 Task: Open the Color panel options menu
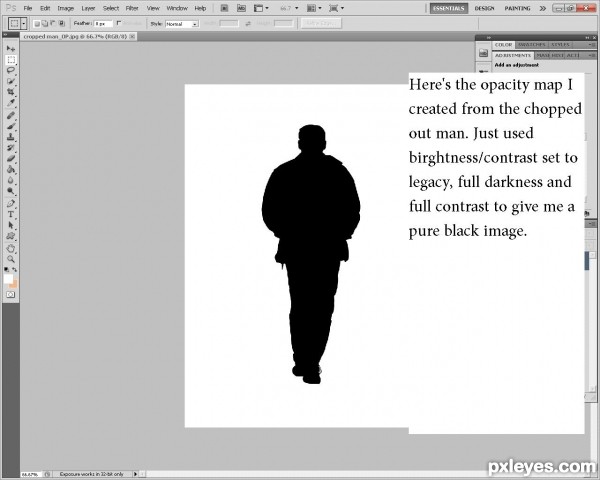coord(592,45)
